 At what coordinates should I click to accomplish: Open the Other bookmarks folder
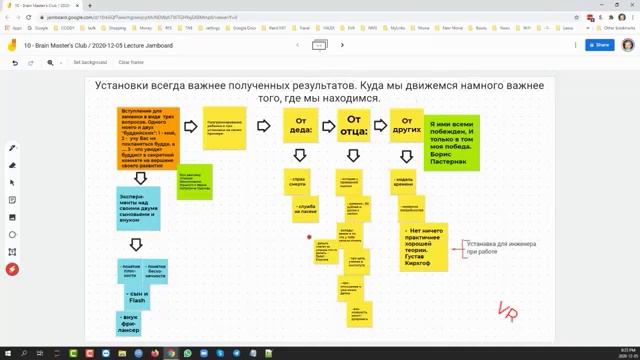[616, 28]
